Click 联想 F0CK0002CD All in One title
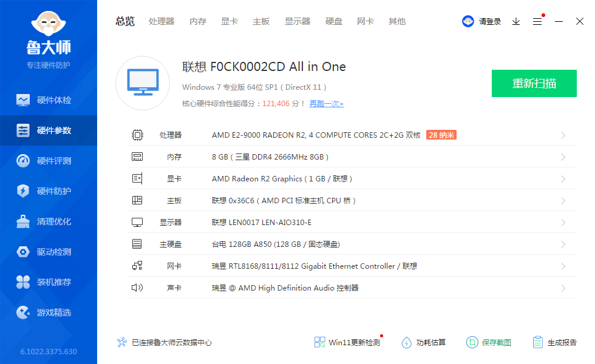Image resolution: width=595 pixels, height=364 pixels. tap(263, 67)
